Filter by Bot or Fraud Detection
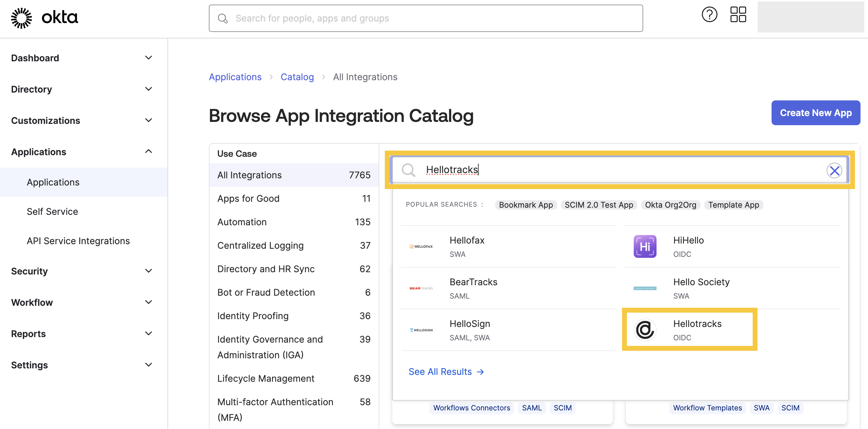Image resolution: width=868 pixels, height=429 pixels. [294, 292]
